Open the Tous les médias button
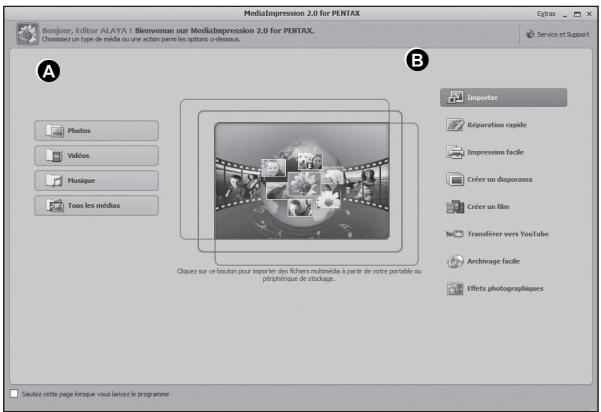Image resolution: width=601 pixels, height=412 pixels. (96, 205)
